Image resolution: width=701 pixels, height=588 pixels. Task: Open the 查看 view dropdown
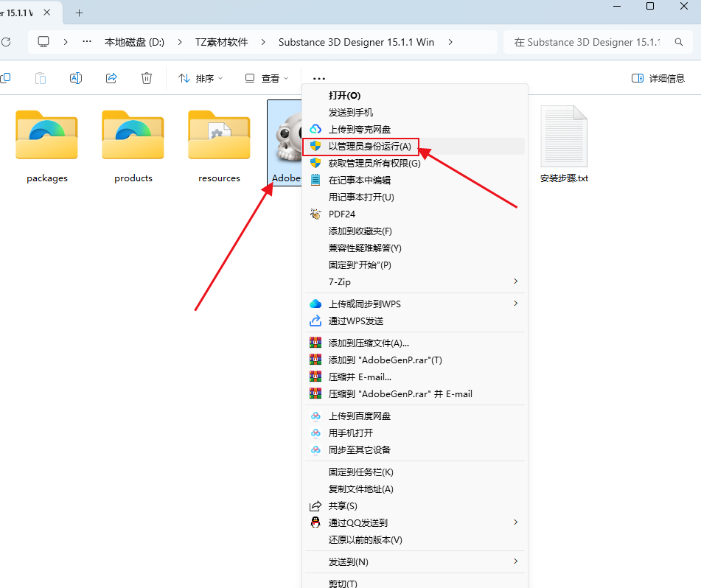266,78
